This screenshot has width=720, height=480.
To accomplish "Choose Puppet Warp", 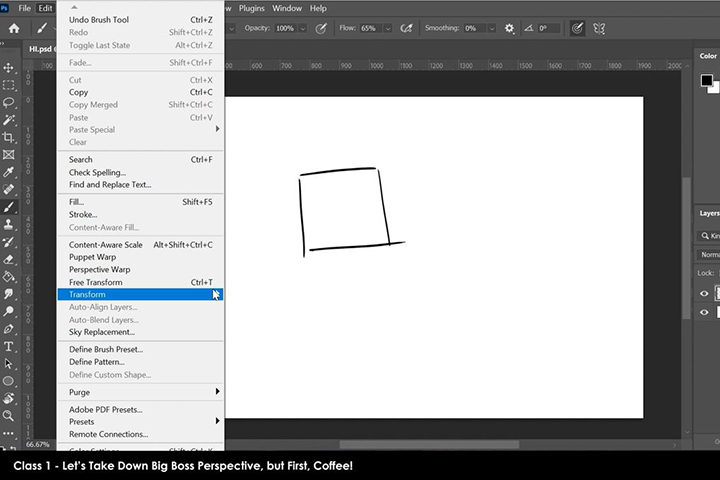I will [x=140, y=257].
